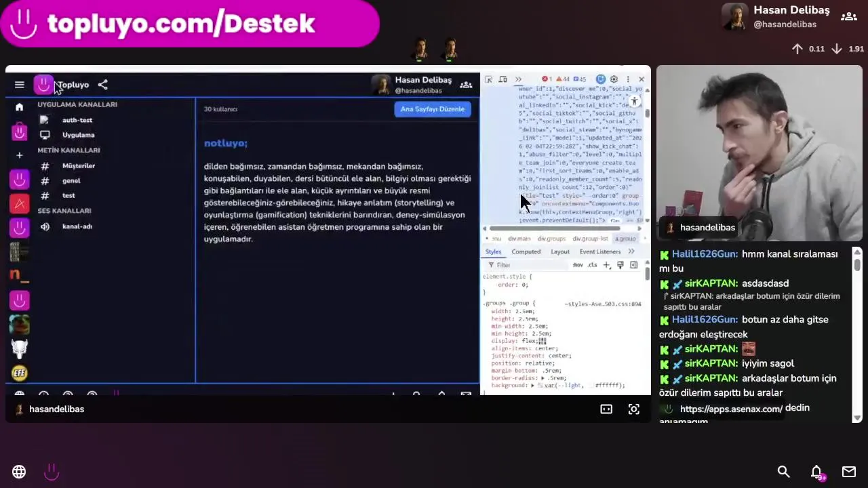The width and height of the screenshot is (868, 488).
Task: Click the focus frame icon under stream
Action: click(x=634, y=409)
